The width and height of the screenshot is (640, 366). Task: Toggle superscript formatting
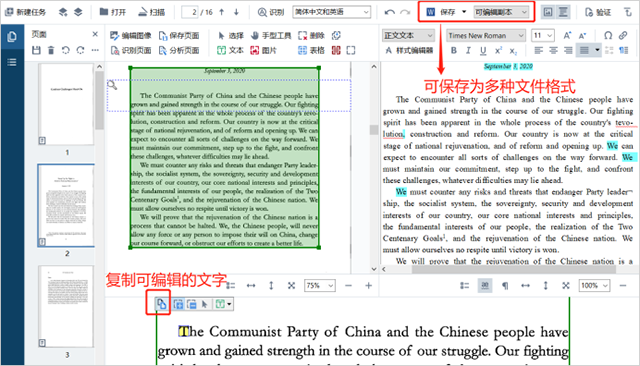[x=498, y=50]
